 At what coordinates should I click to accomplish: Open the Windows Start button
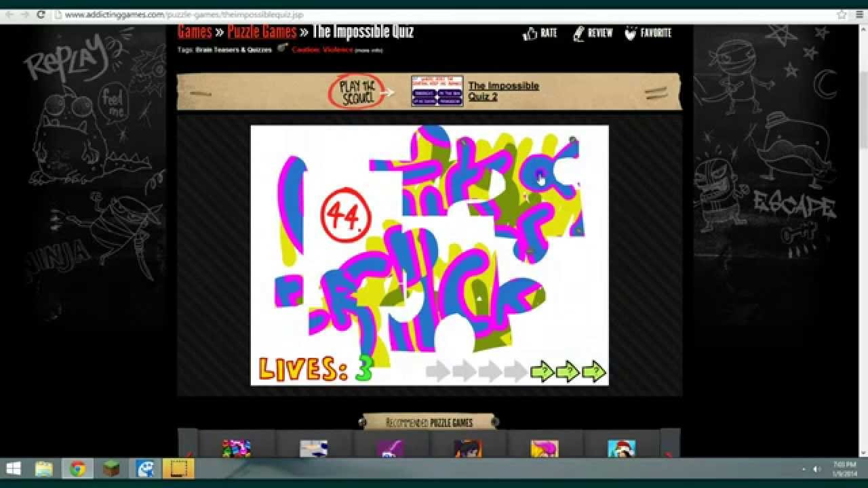tap(13, 468)
